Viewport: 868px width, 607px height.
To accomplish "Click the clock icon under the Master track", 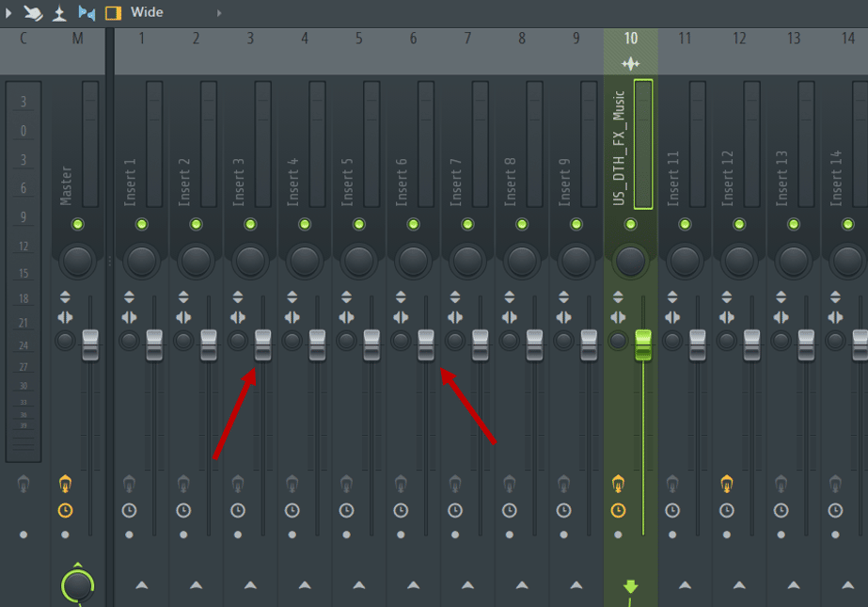I will (x=65, y=511).
